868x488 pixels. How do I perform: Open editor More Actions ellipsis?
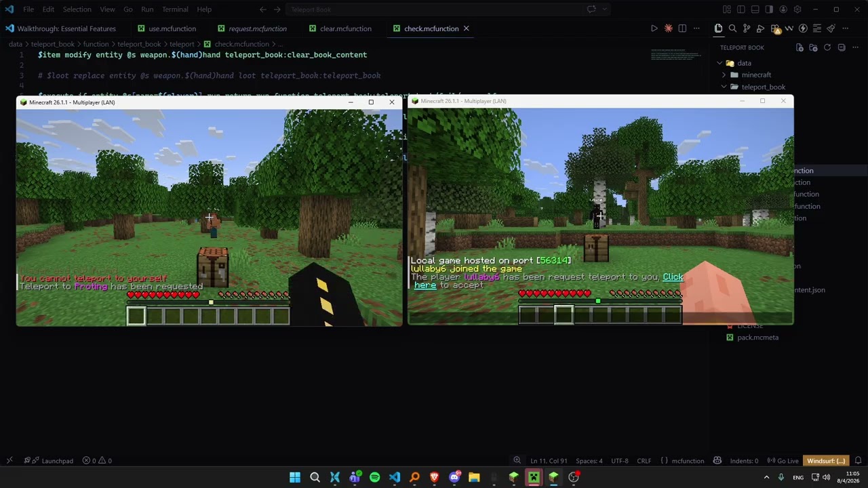pos(696,28)
